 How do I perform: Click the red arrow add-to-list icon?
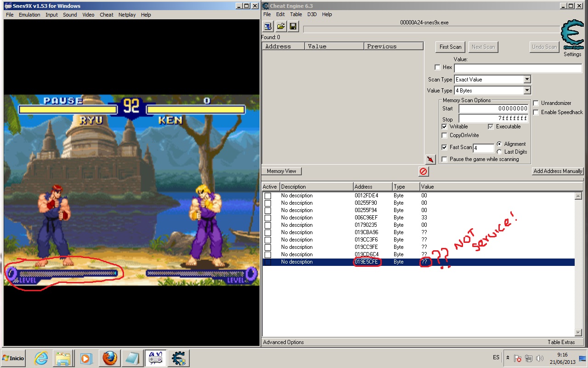coord(430,159)
